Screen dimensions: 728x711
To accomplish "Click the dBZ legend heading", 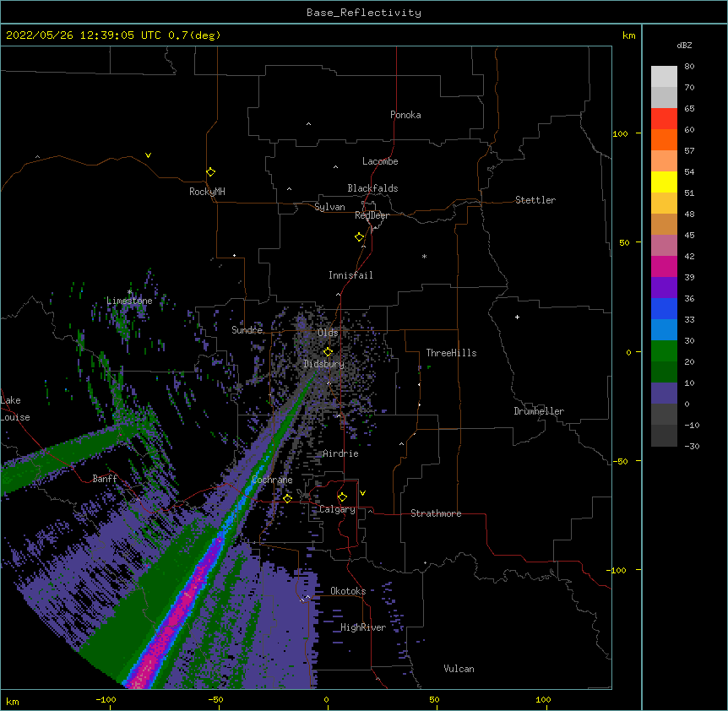I will pyautogui.click(x=684, y=45).
